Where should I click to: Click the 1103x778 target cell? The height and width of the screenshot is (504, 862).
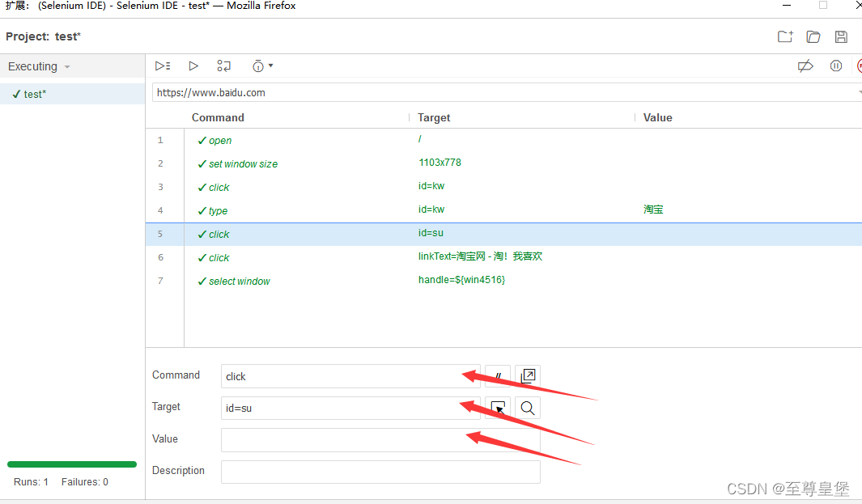coord(439,163)
